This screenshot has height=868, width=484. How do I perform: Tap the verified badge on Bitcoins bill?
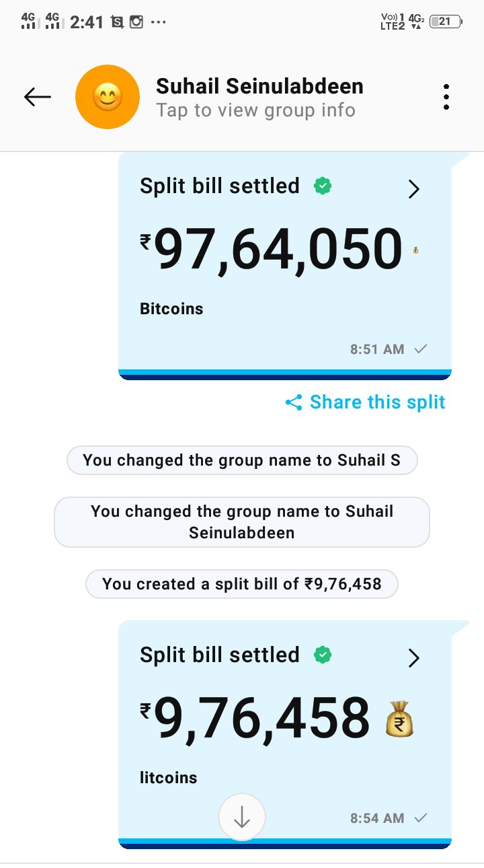pyautogui.click(x=323, y=186)
